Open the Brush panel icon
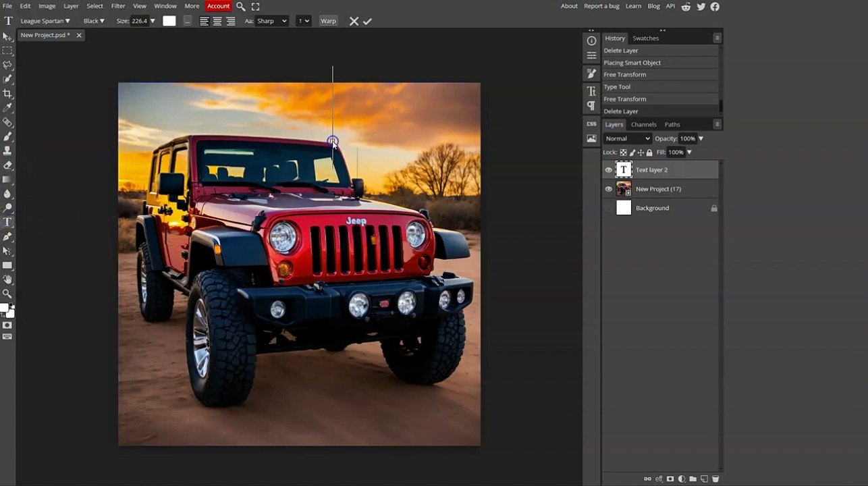This screenshot has height=486, width=868. click(x=591, y=74)
